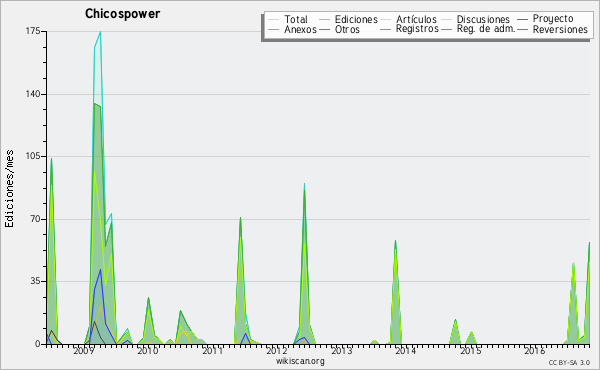Click the 2010 x-axis label
This screenshot has height=370, width=600.
coord(148,351)
